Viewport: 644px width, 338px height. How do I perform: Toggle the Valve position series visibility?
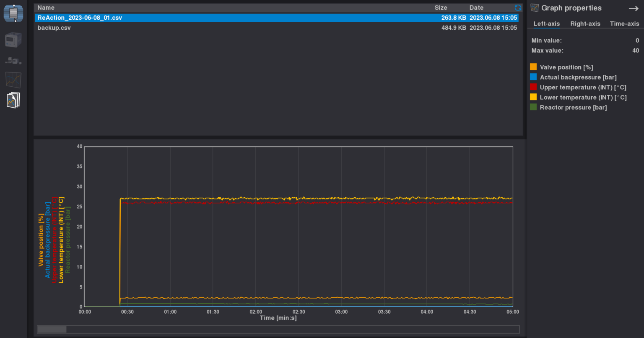coord(533,66)
